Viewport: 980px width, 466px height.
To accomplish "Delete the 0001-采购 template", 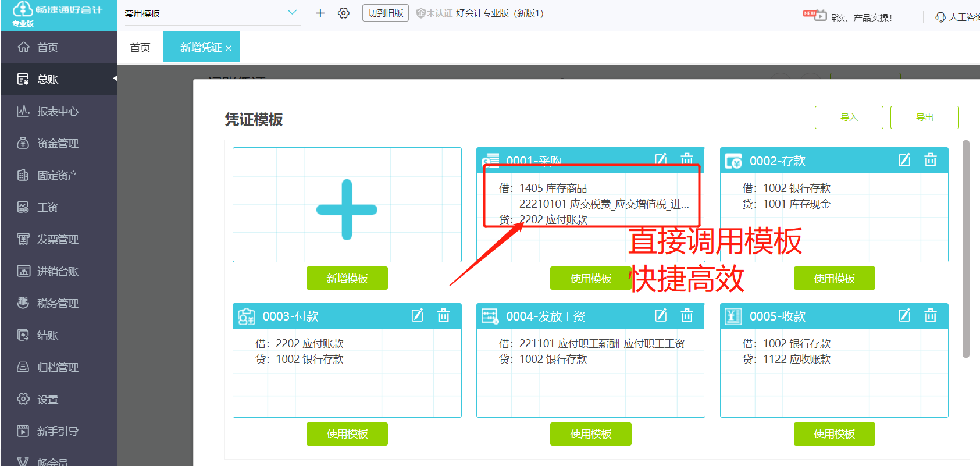I will (687, 159).
